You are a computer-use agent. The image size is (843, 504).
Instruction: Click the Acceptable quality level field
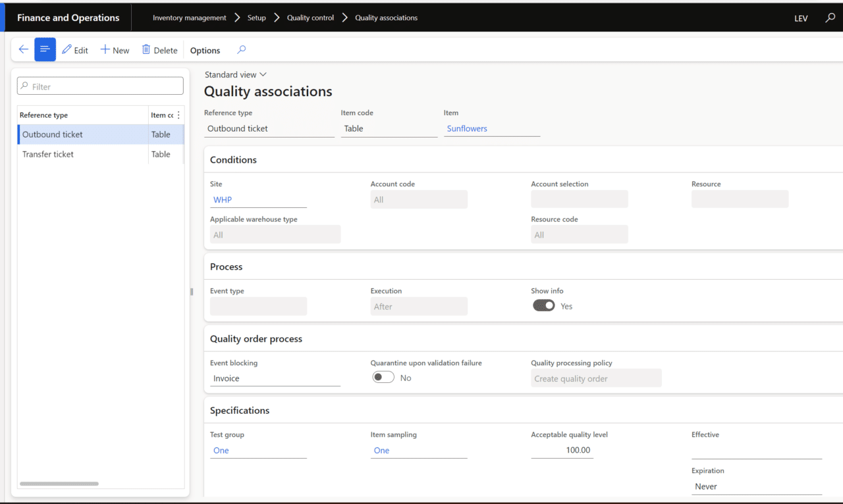(562, 451)
